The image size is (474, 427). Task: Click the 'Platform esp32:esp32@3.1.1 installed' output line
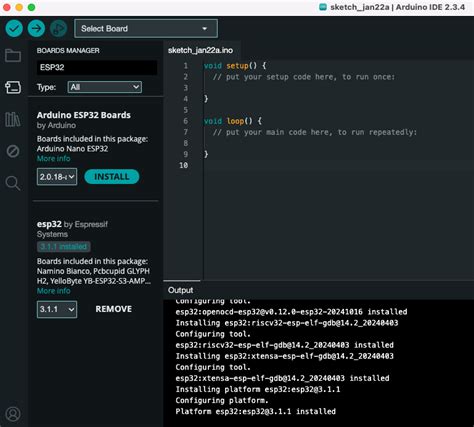pyautogui.click(x=256, y=411)
